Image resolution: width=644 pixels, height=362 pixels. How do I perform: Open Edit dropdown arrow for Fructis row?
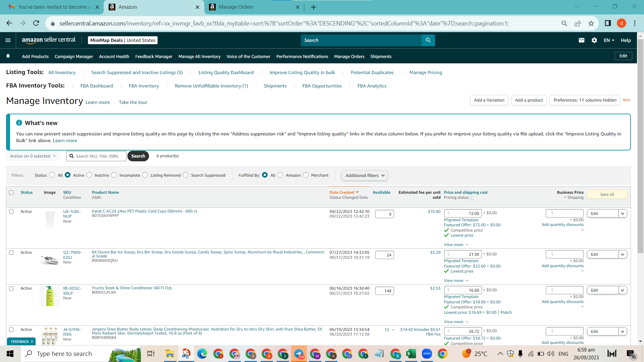click(x=623, y=290)
